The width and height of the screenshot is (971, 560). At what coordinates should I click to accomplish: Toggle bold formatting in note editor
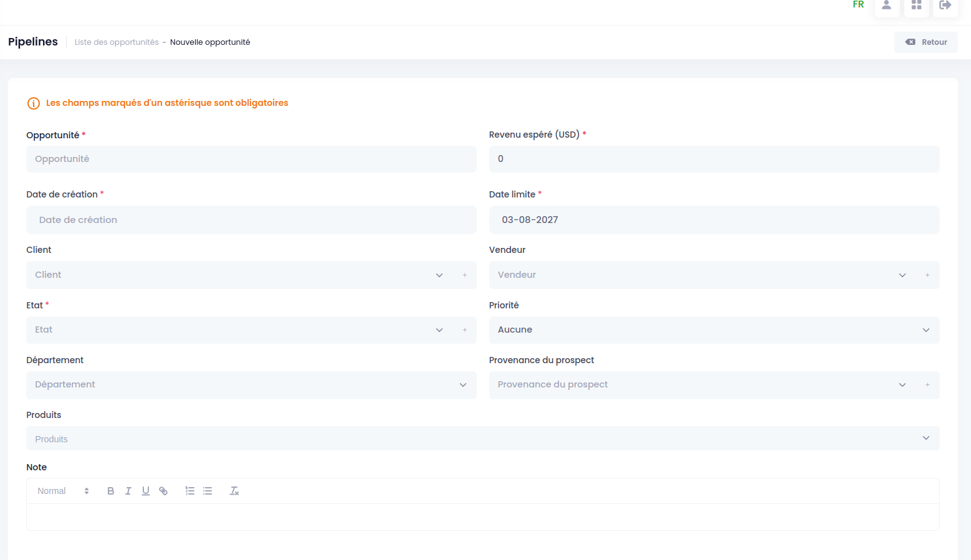tap(110, 491)
